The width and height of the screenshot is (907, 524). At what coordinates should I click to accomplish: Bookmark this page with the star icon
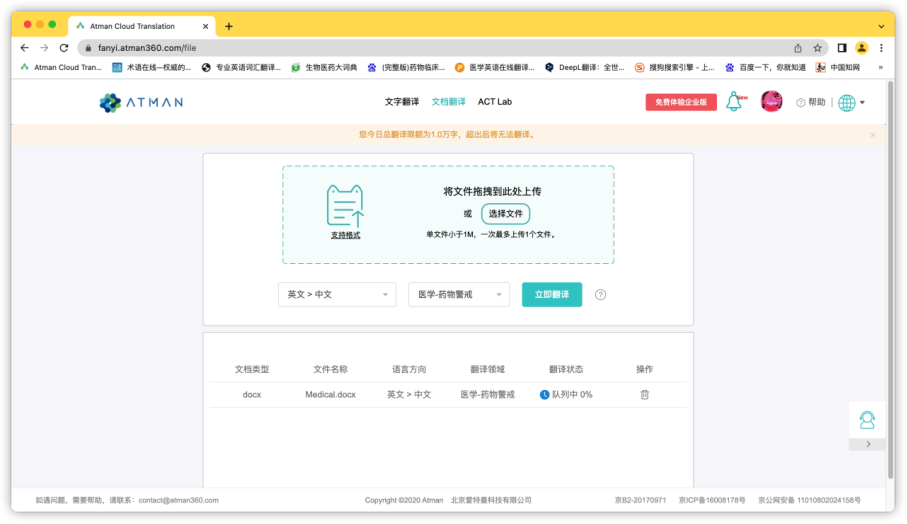817,48
